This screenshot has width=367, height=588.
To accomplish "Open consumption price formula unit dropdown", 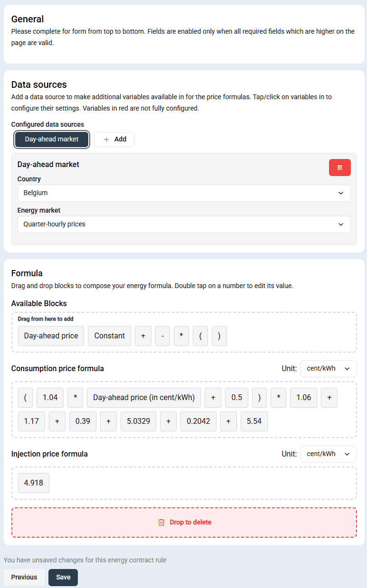I will click(329, 368).
